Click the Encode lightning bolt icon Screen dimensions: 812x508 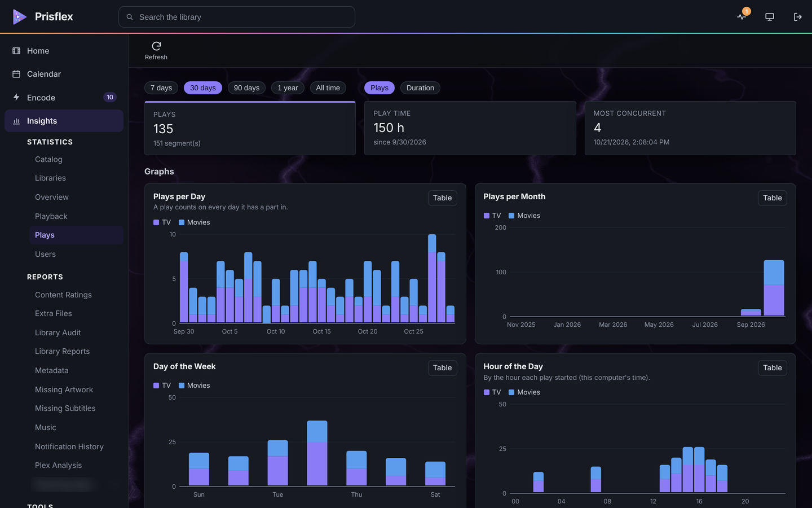(16, 97)
